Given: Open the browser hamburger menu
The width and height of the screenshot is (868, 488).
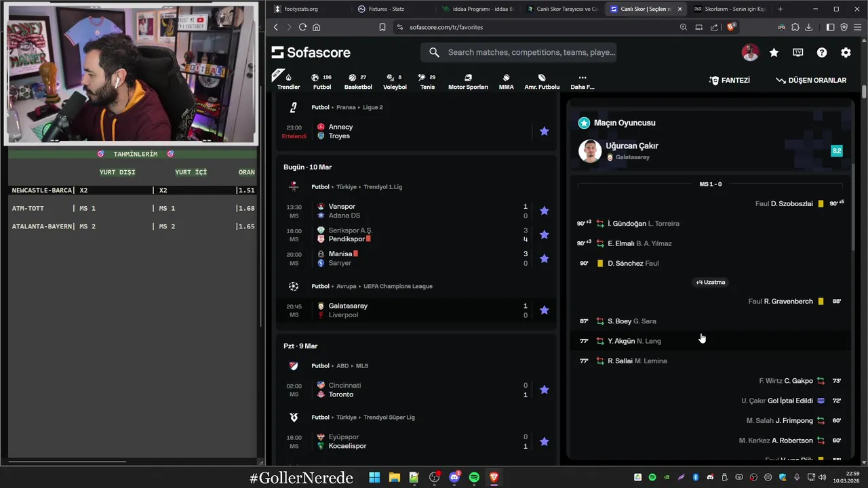Looking at the screenshot, I should coord(857,27).
